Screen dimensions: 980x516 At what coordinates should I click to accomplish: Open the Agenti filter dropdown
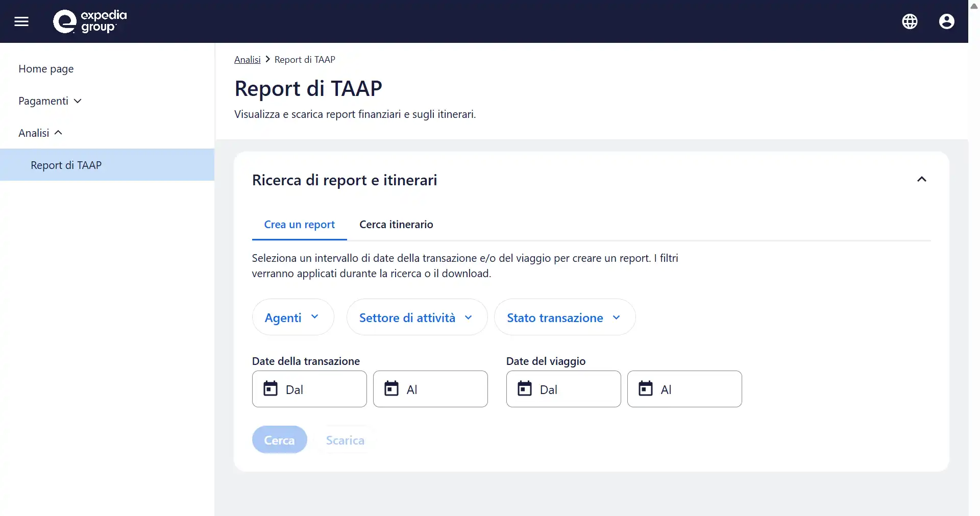click(292, 317)
